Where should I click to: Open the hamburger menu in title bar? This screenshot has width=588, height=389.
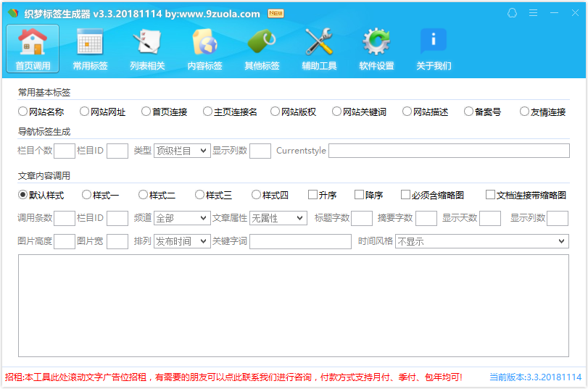[x=533, y=13]
